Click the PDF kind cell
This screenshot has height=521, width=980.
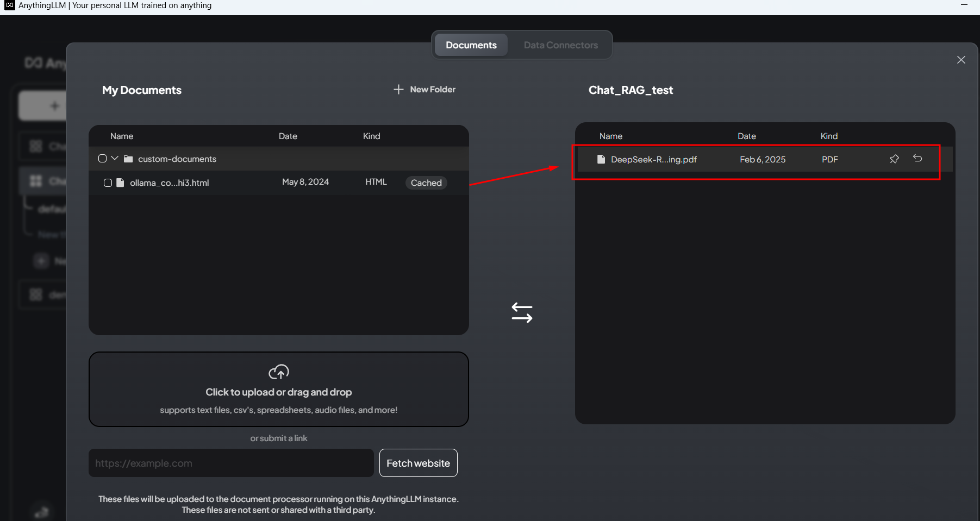(830, 159)
